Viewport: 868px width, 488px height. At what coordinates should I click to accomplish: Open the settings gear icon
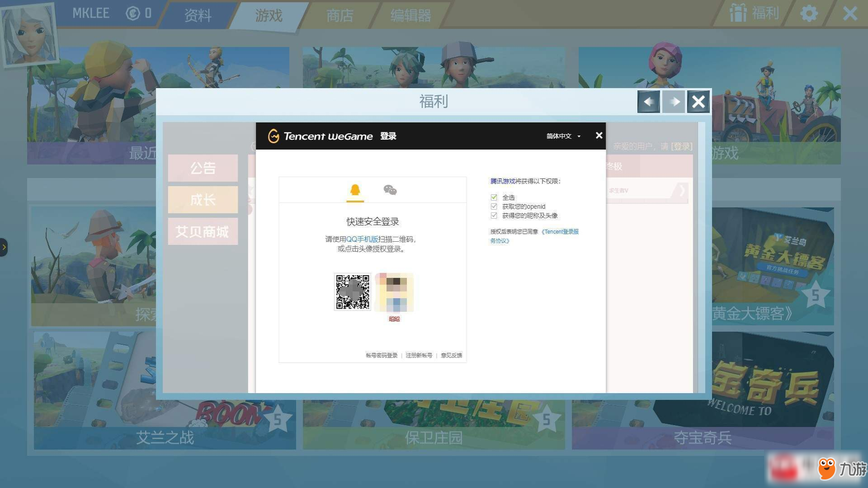click(809, 14)
